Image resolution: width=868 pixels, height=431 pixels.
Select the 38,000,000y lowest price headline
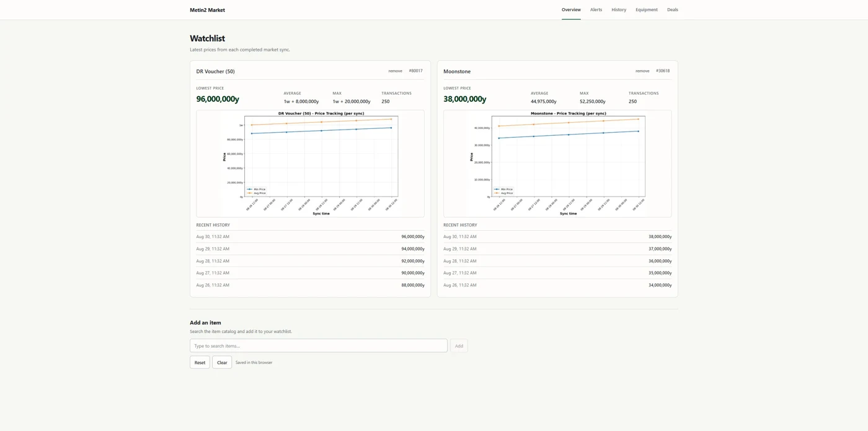[464, 99]
